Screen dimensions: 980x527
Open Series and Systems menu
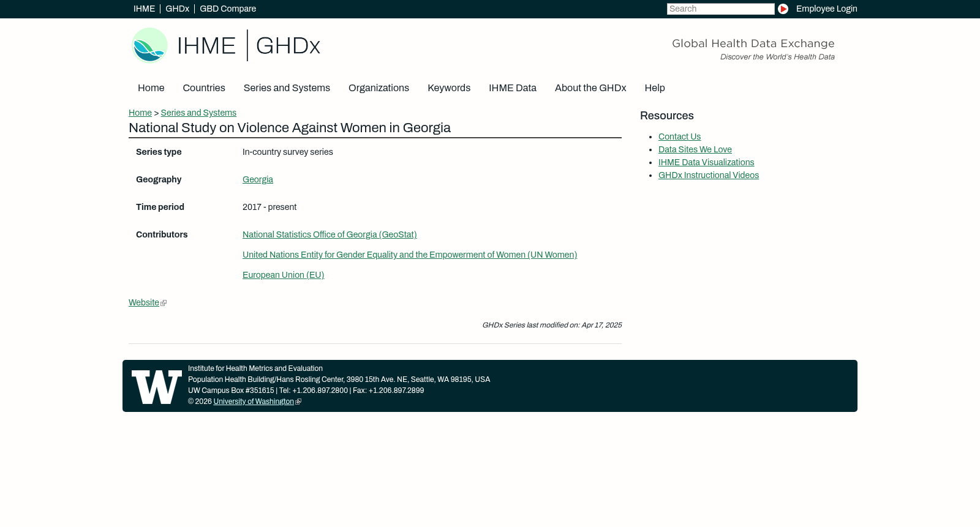pos(287,88)
